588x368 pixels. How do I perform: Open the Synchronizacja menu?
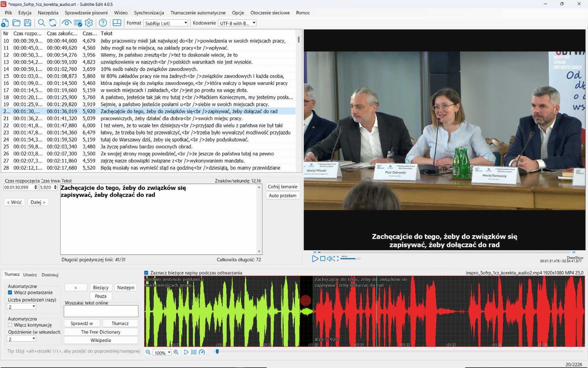tap(149, 13)
